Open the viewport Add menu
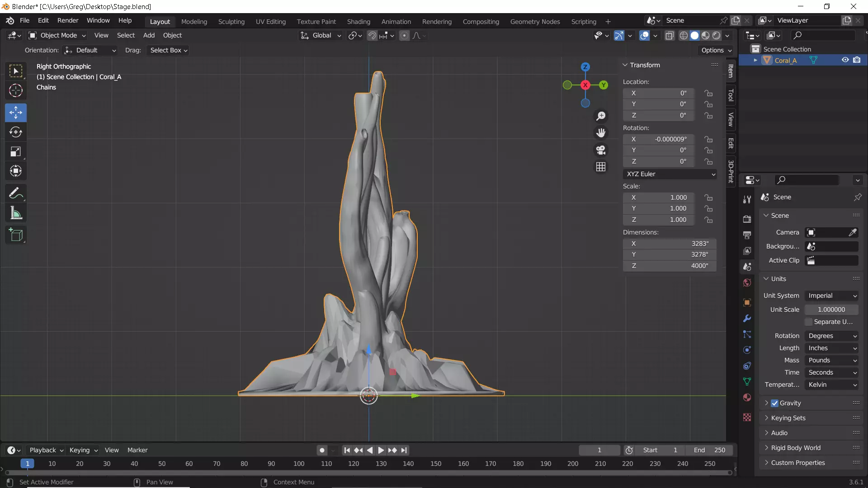Viewport: 868px width, 488px height. [149, 35]
